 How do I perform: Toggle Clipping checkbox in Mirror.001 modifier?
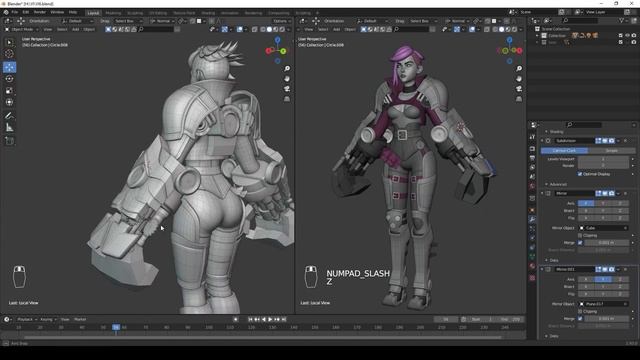(x=580, y=311)
